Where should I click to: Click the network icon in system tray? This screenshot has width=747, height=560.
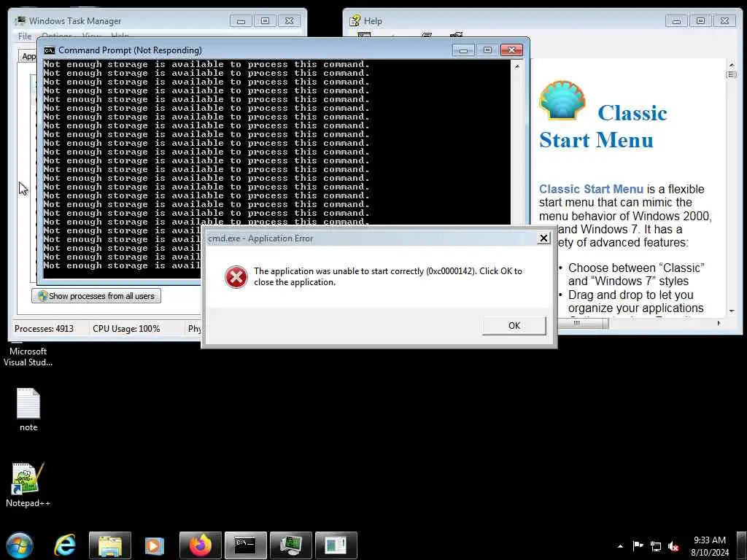656,546
